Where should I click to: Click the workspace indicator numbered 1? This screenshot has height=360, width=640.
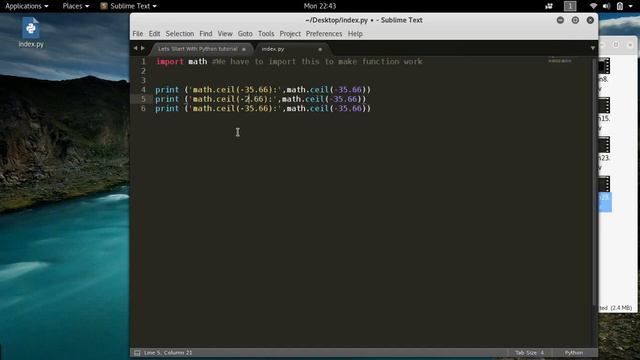point(570,6)
